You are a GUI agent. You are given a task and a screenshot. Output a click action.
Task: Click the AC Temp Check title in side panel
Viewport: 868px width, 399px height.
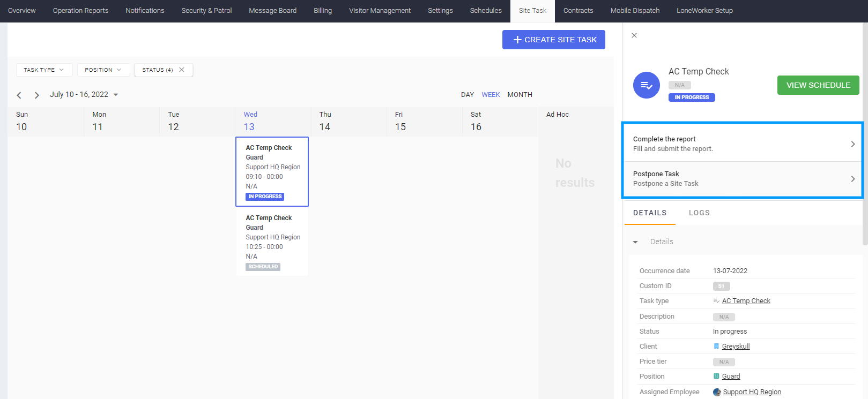(x=699, y=72)
